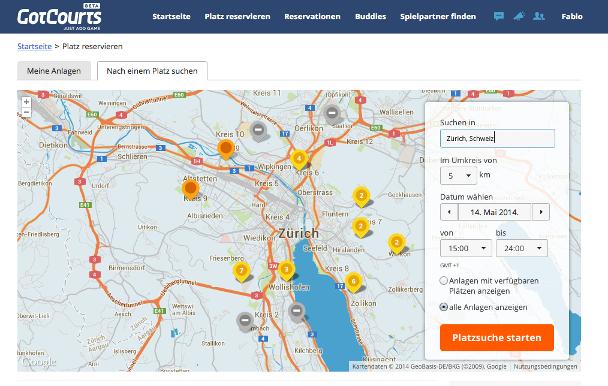Select grey marker near Oerlikon
Screen dimensions: 608x386
[332, 114]
